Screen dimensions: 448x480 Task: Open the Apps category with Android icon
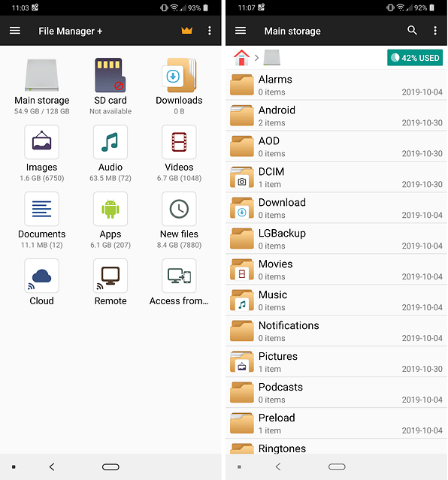click(x=110, y=209)
